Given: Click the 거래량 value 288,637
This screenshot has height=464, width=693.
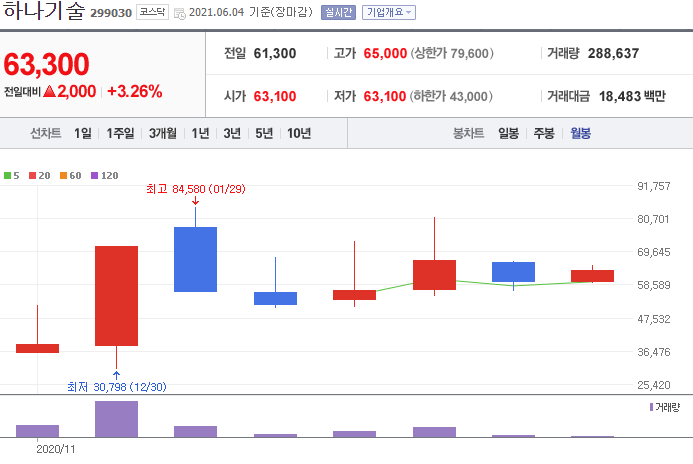Looking at the screenshot, I should 613,53.
